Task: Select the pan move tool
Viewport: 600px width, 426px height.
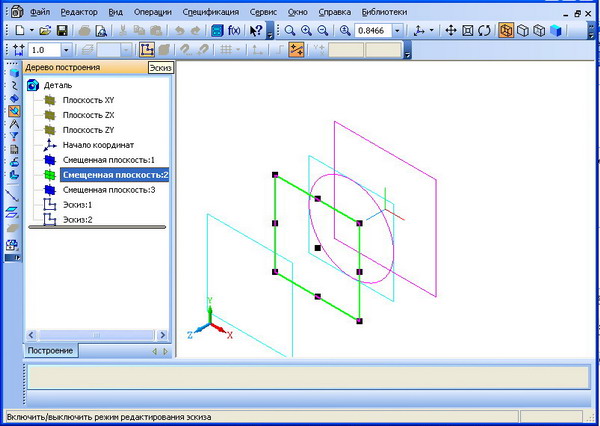Action: (x=451, y=30)
